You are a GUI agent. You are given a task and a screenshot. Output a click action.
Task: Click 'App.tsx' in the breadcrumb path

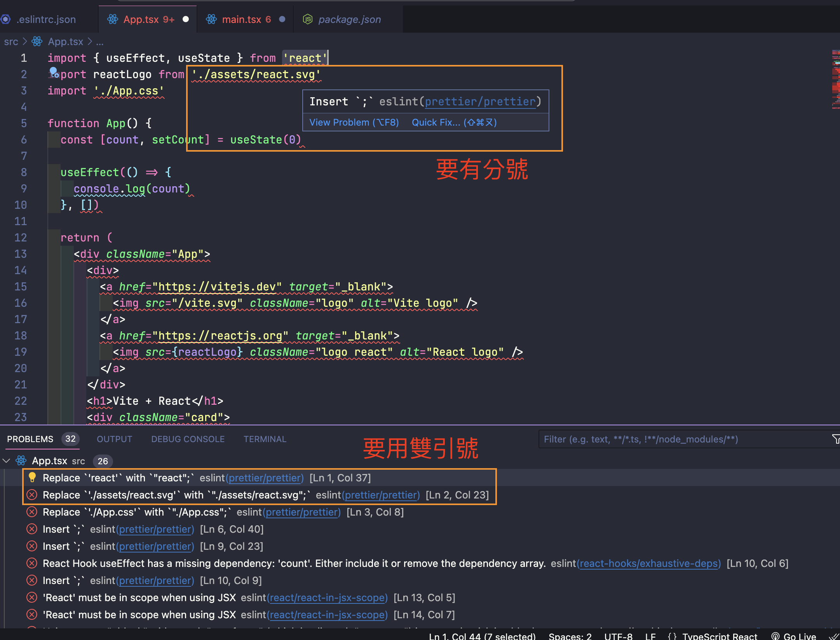tap(66, 42)
